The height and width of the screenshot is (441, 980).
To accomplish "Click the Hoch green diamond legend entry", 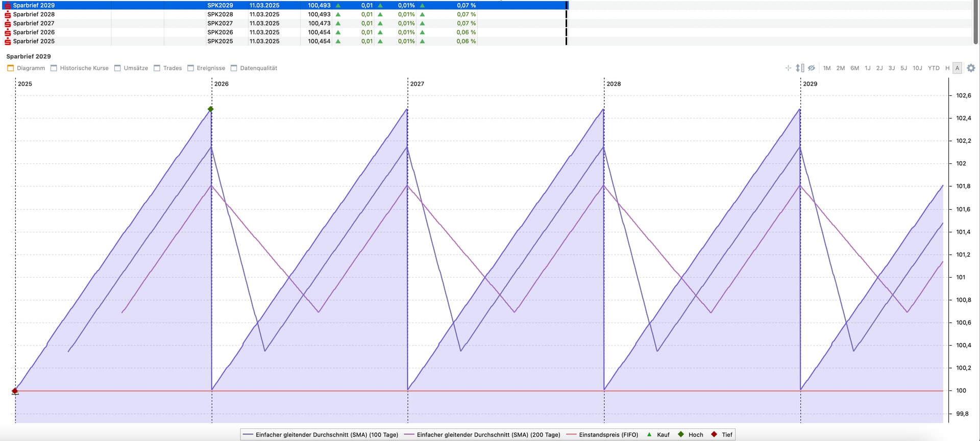I will pyautogui.click(x=690, y=435).
